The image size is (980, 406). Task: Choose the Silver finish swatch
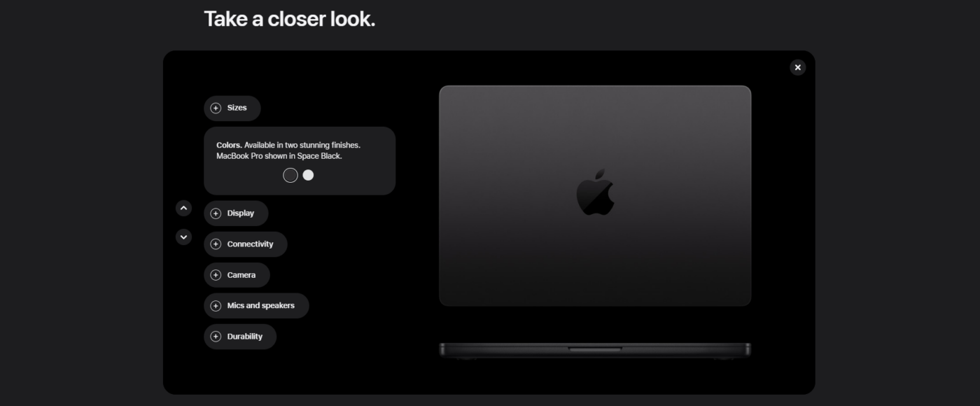pos(308,175)
